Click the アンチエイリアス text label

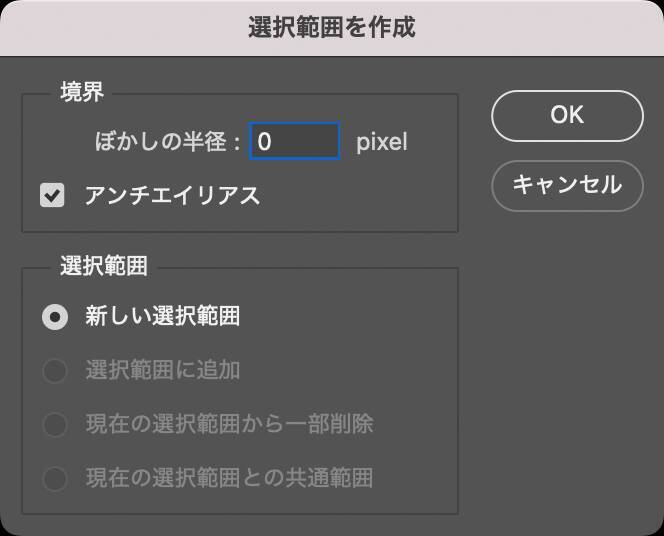click(x=171, y=195)
